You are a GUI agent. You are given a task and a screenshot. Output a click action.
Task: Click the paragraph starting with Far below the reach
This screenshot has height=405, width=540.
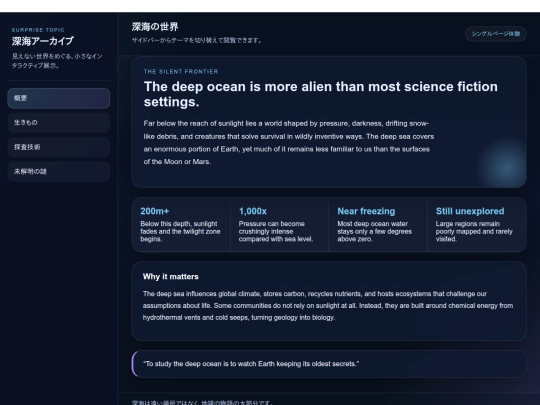tap(289, 143)
